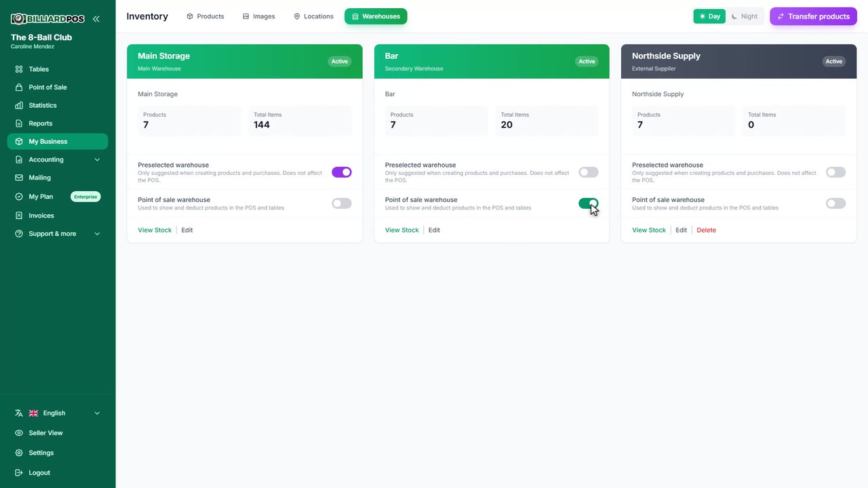The height and width of the screenshot is (488, 868).
Task: Open Seller View eye icon
Action: pos(19,433)
